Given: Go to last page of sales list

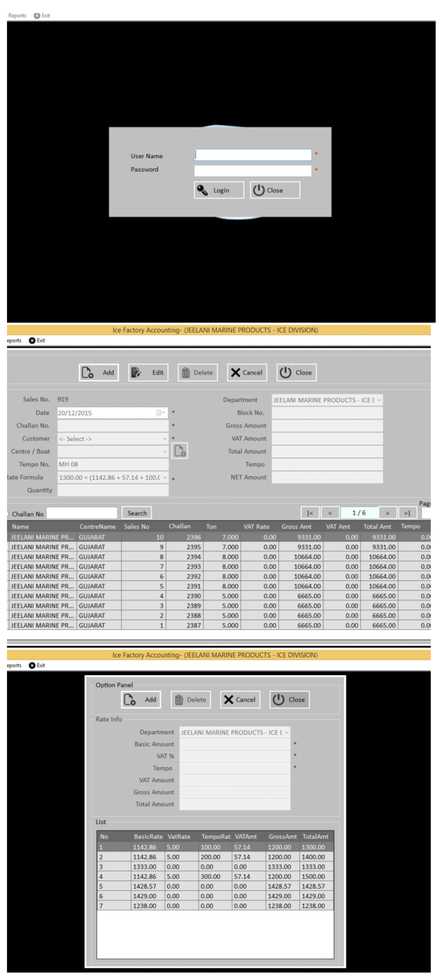Looking at the screenshot, I should [x=407, y=513].
